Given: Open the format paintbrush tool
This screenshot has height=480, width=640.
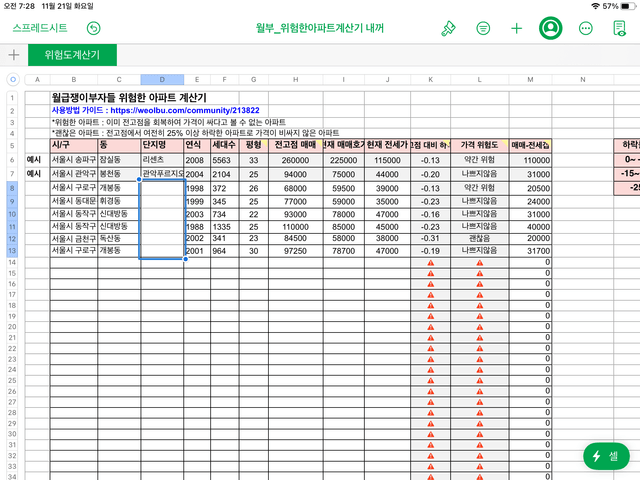Looking at the screenshot, I should point(448,28).
